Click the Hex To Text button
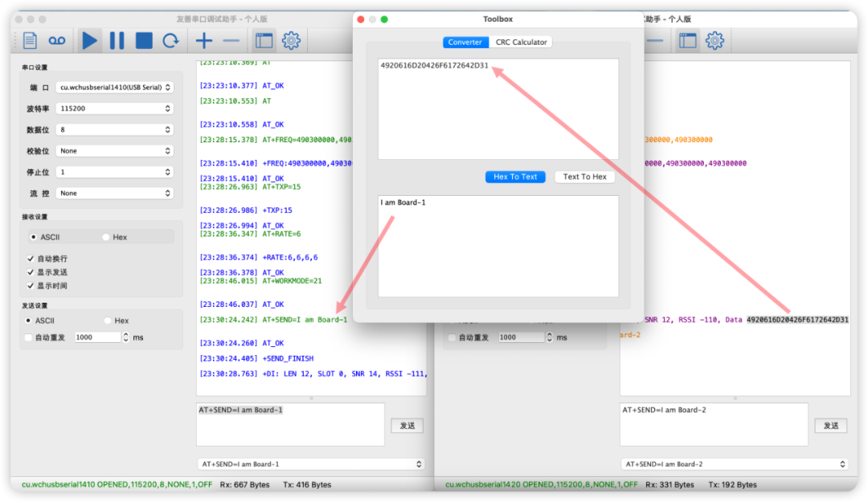This screenshot has width=868, height=502. (x=515, y=177)
